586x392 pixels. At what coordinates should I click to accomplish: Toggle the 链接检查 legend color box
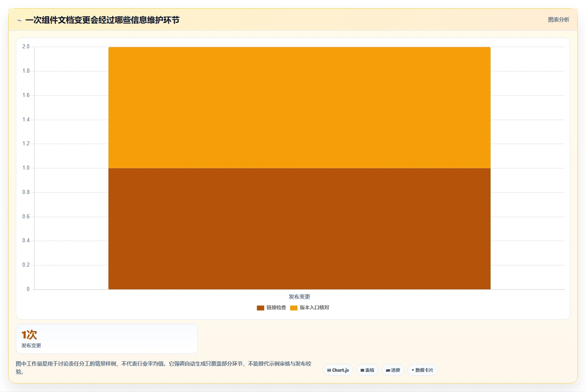(261, 308)
